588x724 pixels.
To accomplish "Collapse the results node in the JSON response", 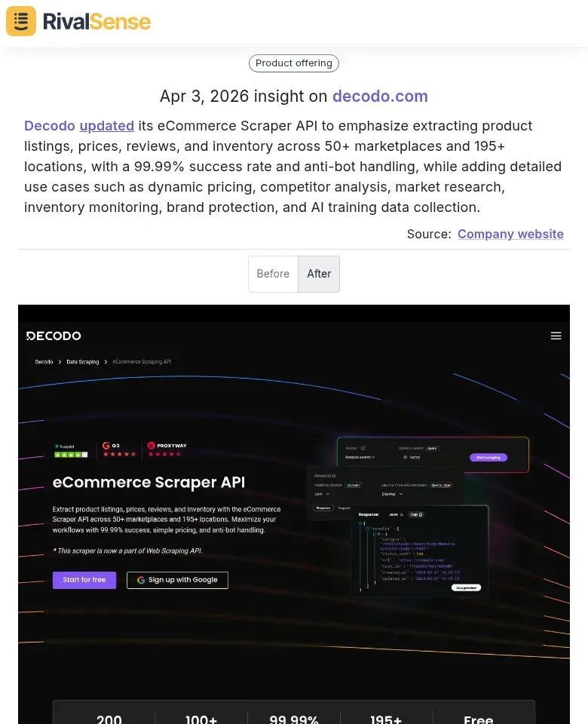I will [x=368, y=528].
